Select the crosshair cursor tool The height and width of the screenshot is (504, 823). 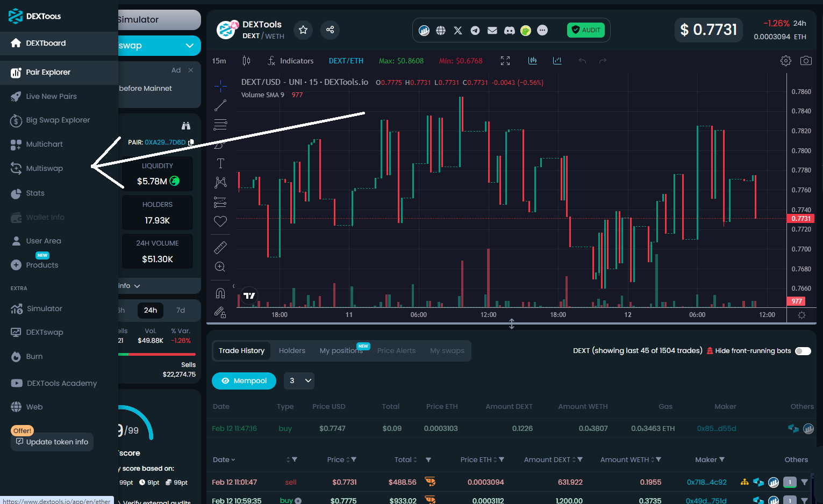click(x=220, y=86)
